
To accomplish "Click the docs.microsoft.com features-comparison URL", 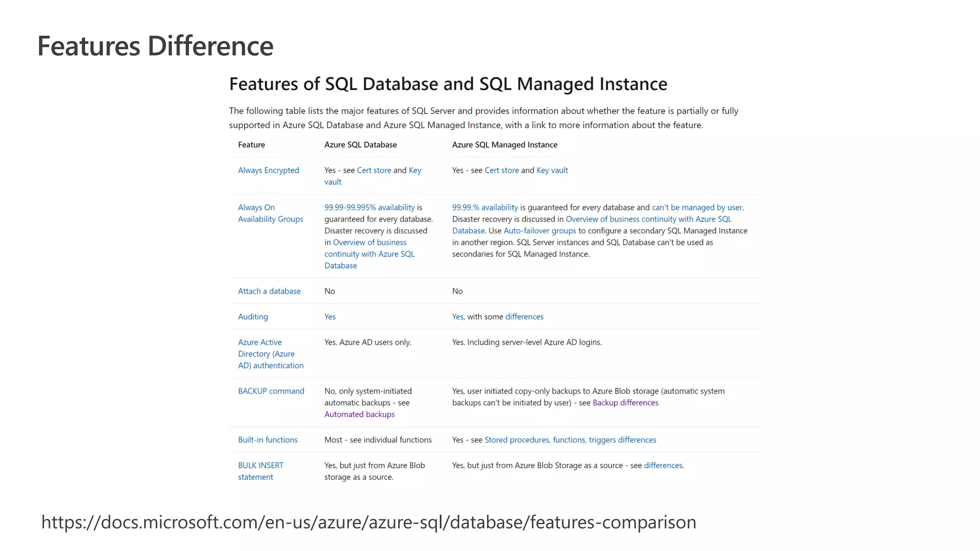I will tap(368, 522).
